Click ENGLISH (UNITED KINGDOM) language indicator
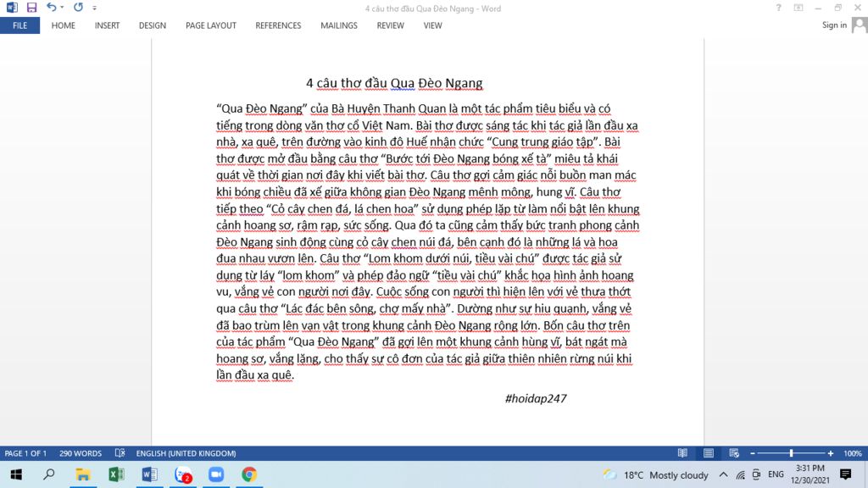868x488 pixels. (186, 453)
